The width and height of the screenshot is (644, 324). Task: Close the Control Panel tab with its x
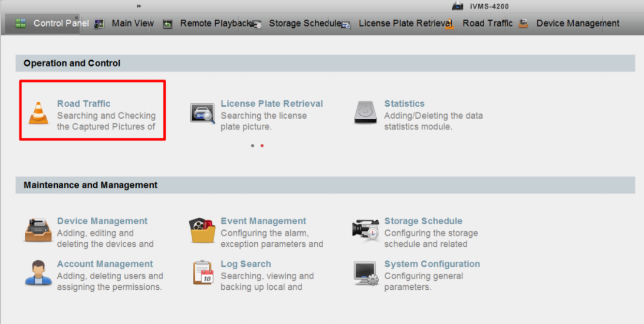coord(76,18)
